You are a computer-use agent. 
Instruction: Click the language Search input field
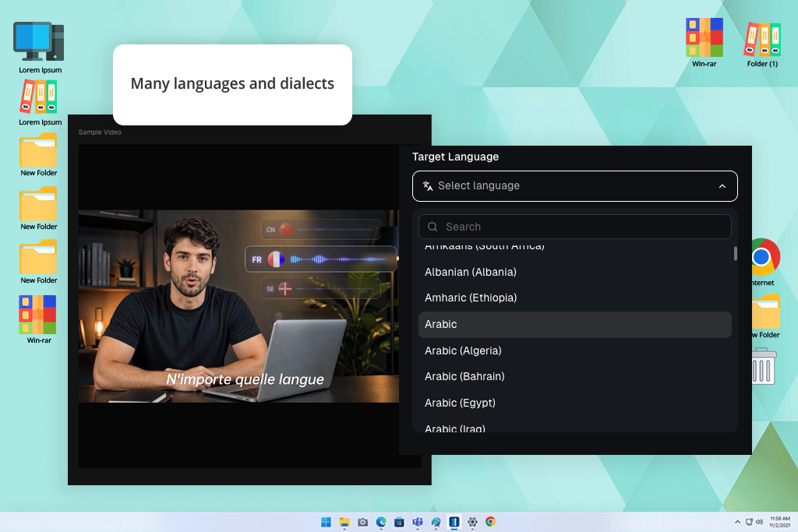click(x=574, y=227)
